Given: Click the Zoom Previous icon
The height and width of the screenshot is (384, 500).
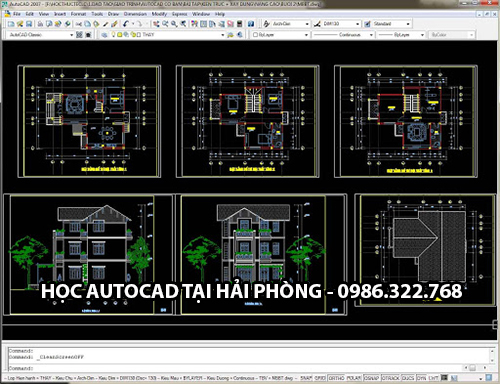Looking at the screenshot, I should click(183, 24).
